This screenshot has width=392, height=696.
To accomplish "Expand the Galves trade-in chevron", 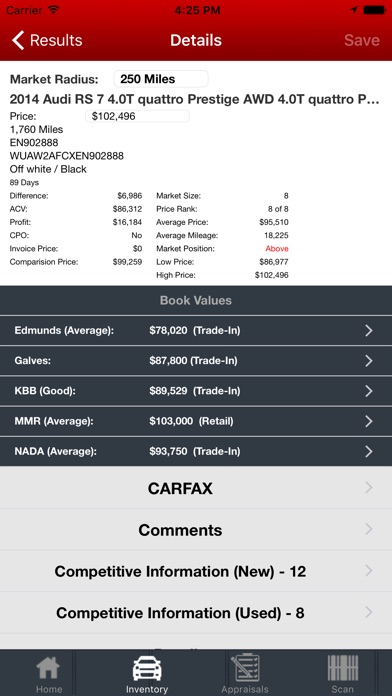I will [368, 361].
